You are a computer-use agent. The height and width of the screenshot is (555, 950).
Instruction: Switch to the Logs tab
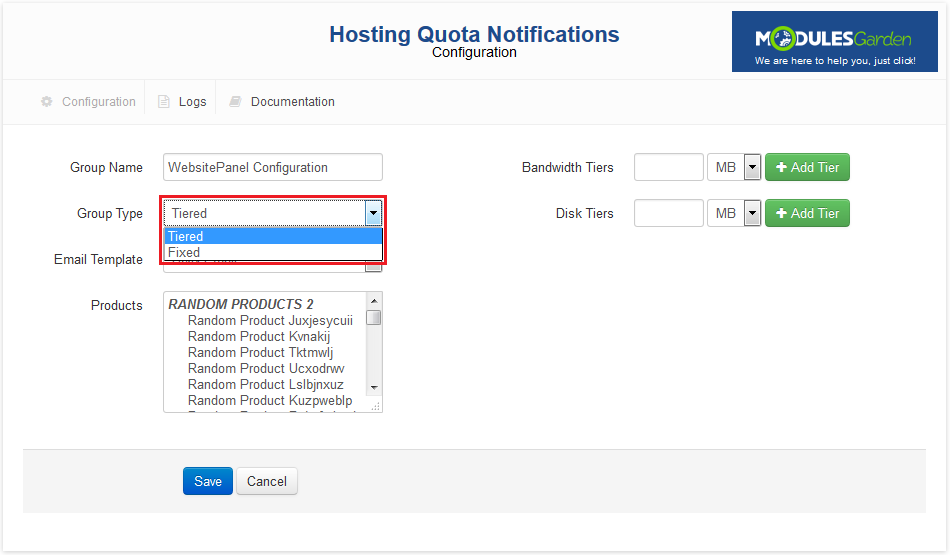tap(192, 102)
